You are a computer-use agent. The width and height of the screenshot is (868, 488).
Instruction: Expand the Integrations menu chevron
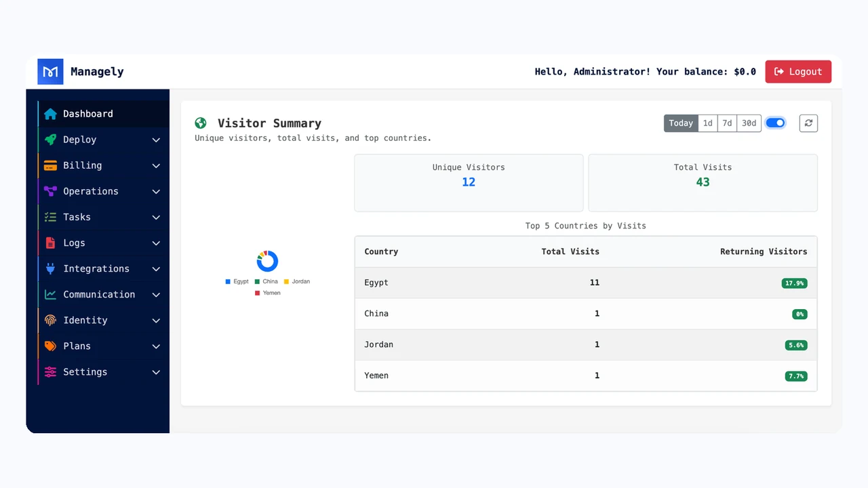156,268
